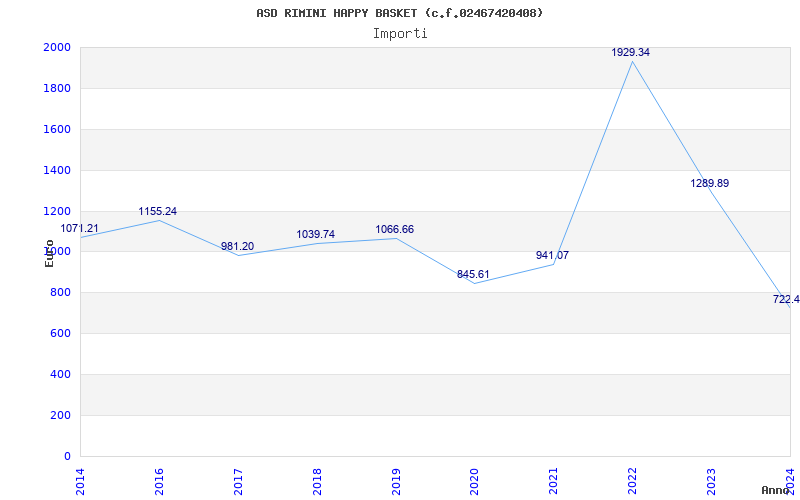This screenshot has width=800, height=500.
Task: Click the 600 y-axis tick label
Action: pyautogui.click(x=61, y=334)
